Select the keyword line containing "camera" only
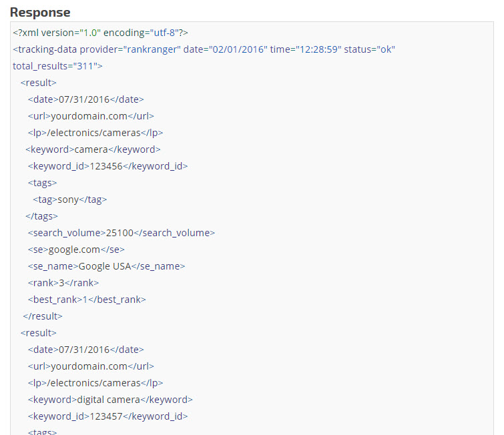Image resolution: width=504 pixels, height=435 pixels. tap(93, 149)
